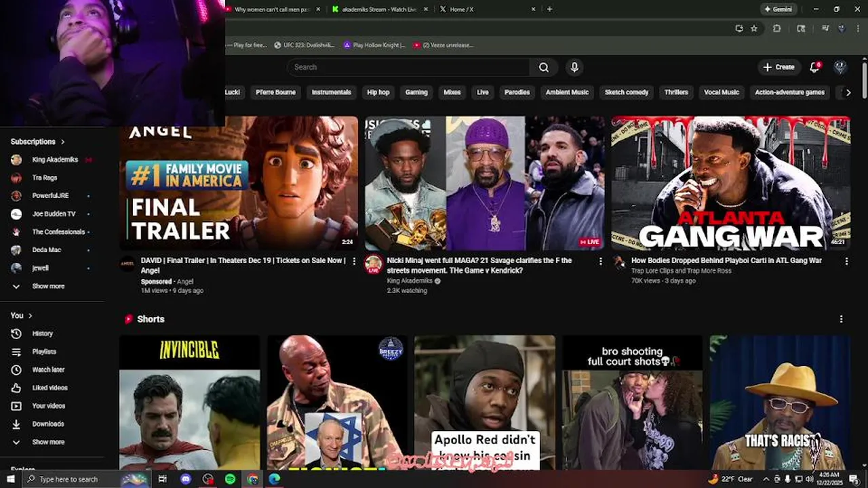Select the Ambient Music filter chip
Screen dimensions: 868x488
pos(567,92)
